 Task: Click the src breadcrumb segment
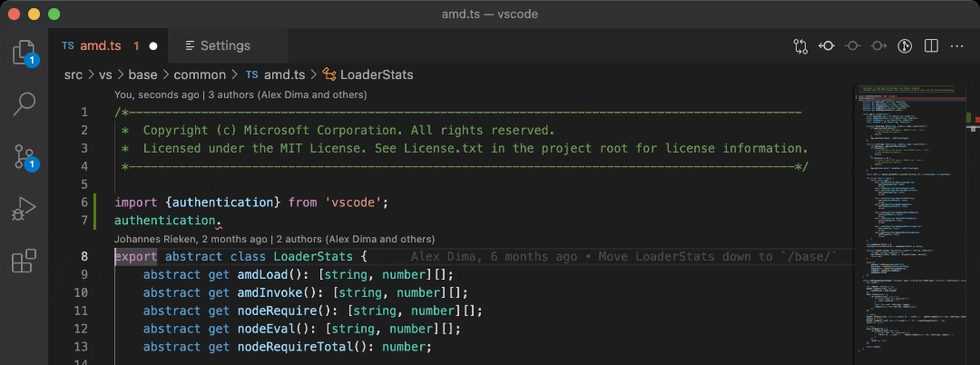point(73,75)
